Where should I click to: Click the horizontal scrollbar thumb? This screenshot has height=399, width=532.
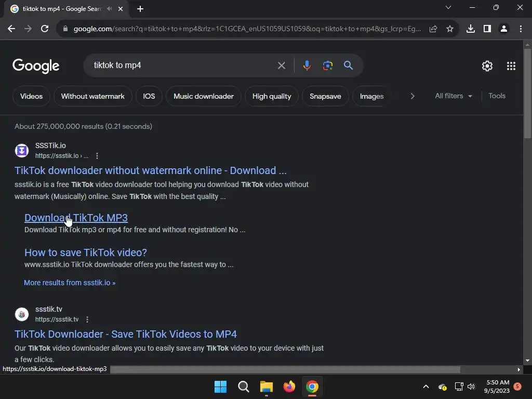click(285, 369)
